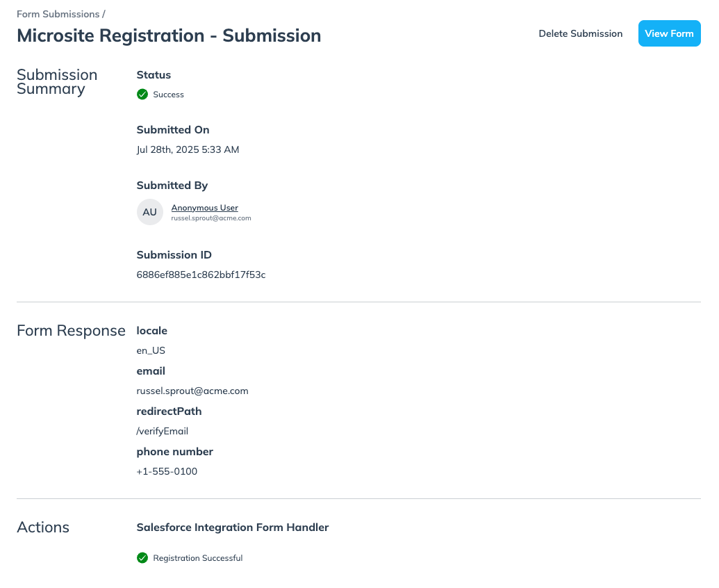Click the Submitted On date text
719x588 pixels.
[188, 149]
